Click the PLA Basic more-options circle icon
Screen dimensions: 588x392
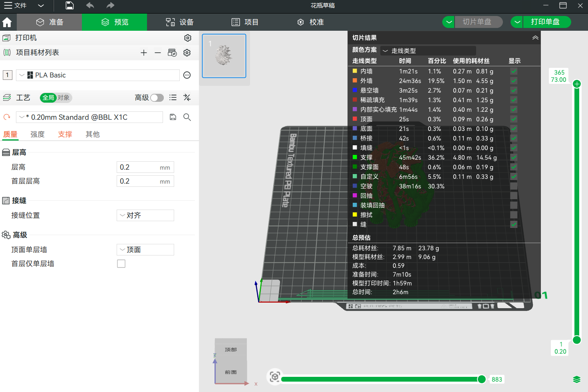pyautogui.click(x=187, y=75)
